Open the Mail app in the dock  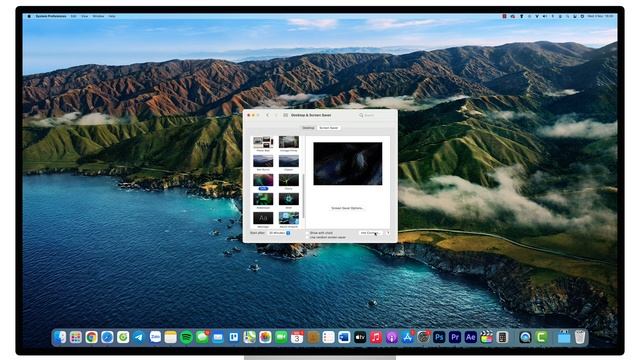pyautogui.click(x=218, y=337)
